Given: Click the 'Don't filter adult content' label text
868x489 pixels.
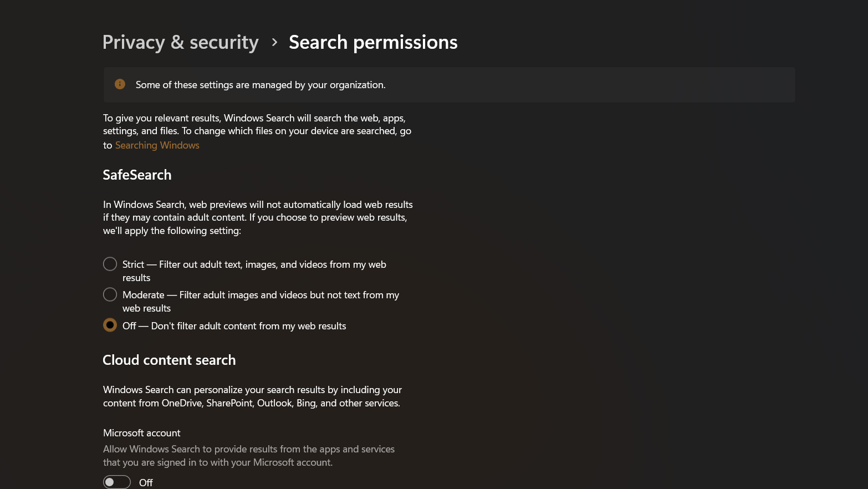Looking at the screenshot, I should [248, 326].
